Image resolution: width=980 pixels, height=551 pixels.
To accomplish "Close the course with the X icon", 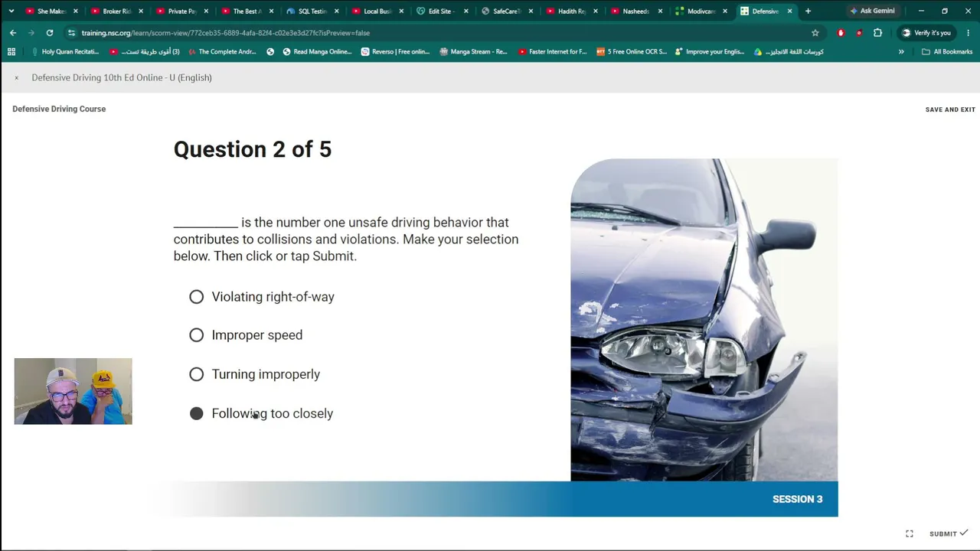I will [x=16, y=78].
